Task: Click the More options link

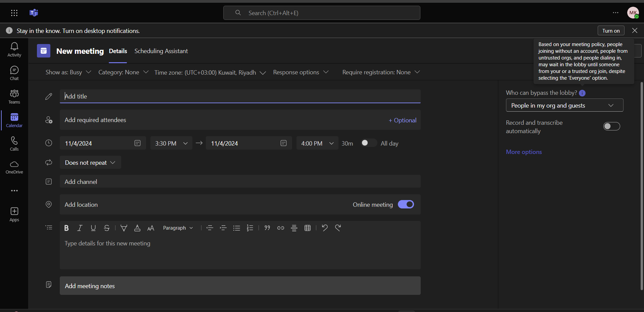Action: pyautogui.click(x=524, y=152)
